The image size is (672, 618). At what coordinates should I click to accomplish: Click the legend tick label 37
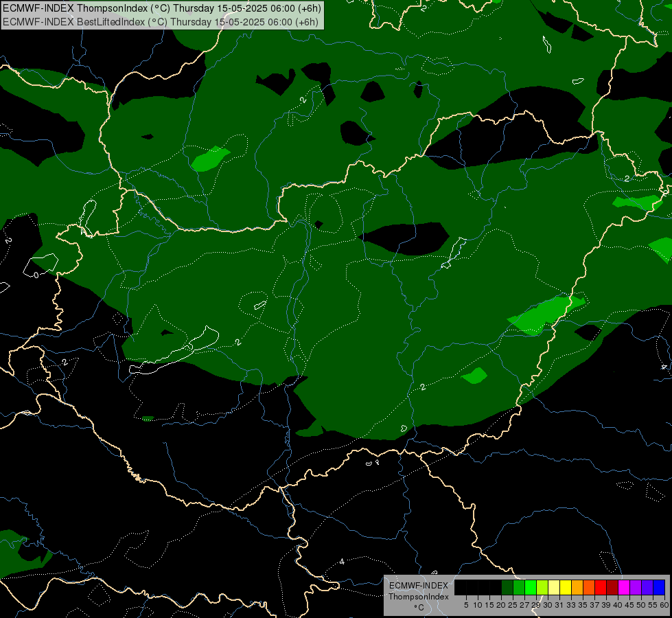tap(594, 605)
